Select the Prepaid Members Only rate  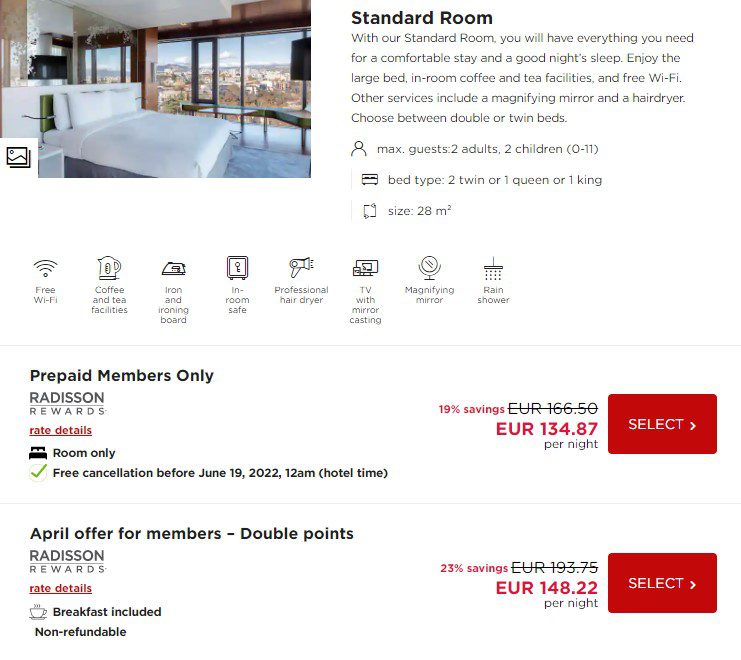click(662, 424)
